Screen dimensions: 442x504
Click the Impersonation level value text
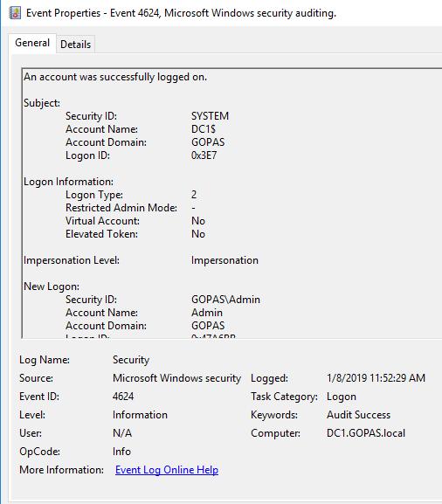(224, 260)
